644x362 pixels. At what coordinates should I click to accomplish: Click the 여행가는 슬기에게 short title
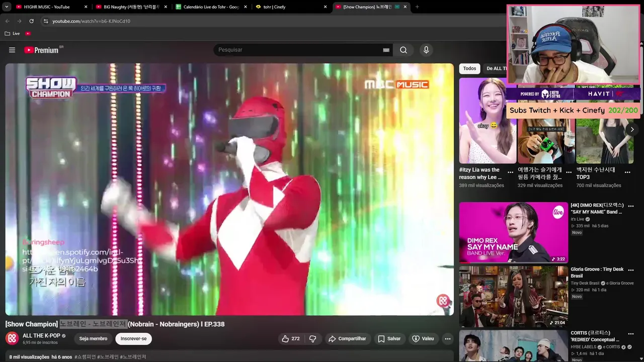tap(540, 173)
